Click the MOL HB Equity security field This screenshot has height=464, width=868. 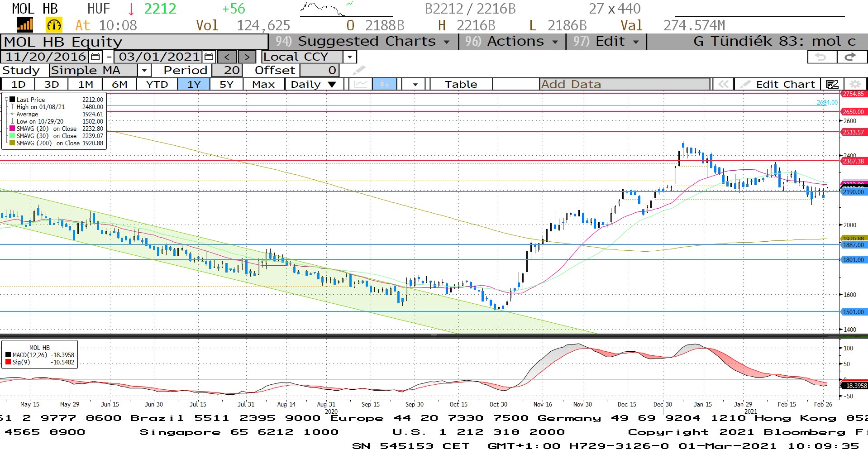click(134, 42)
